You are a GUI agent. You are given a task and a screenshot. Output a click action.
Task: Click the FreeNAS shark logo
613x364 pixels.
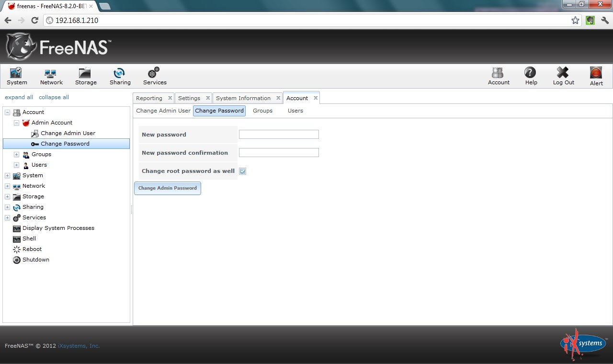click(x=21, y=46)
